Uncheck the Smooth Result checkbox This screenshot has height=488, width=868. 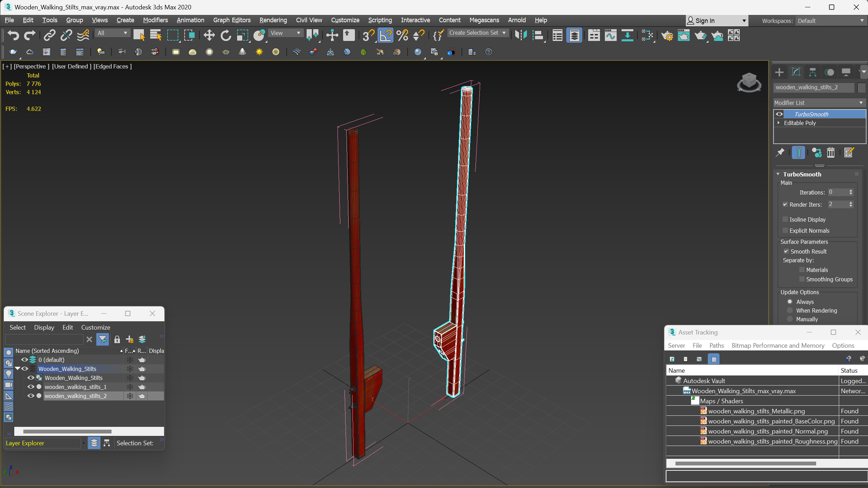[x=786, y=251]
